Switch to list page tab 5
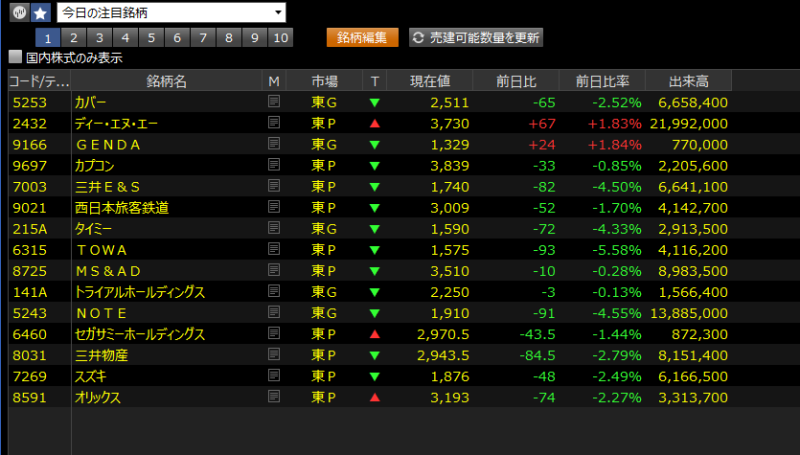Screen dimensions: 800x455 152,38
